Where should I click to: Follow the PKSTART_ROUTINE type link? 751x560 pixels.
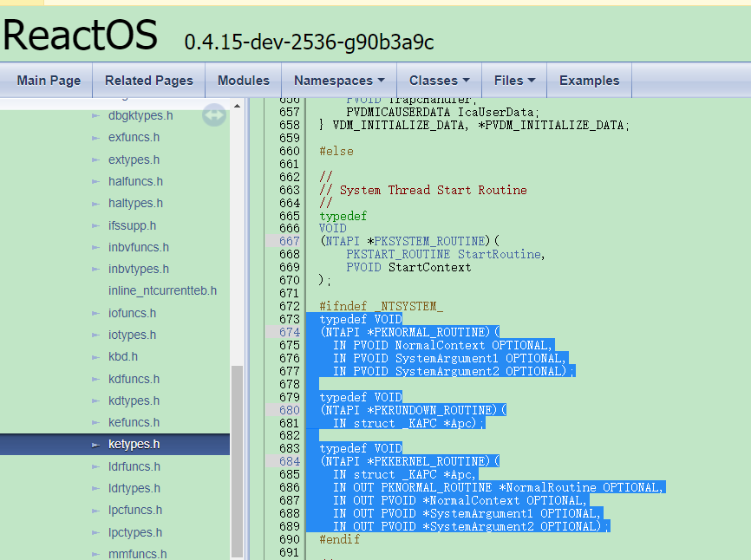click(x=398, y=254)
